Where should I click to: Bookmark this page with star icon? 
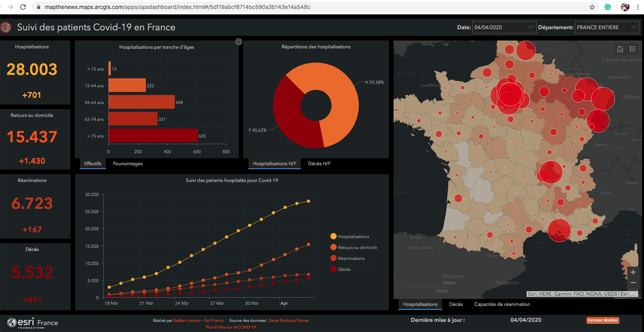click(x=592, y=7)
